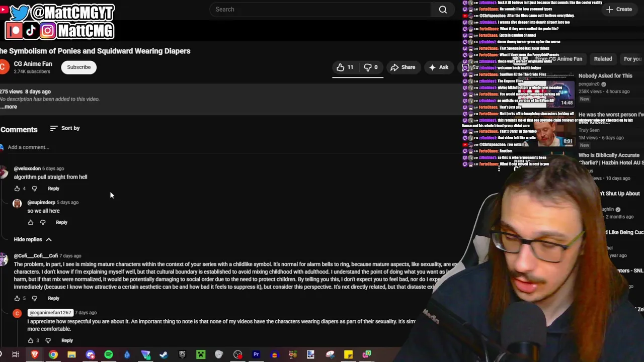The height and width of the screenshot is (362, 644).
Task: Open the Sort by comments dropdown
Action: (65, 128)
